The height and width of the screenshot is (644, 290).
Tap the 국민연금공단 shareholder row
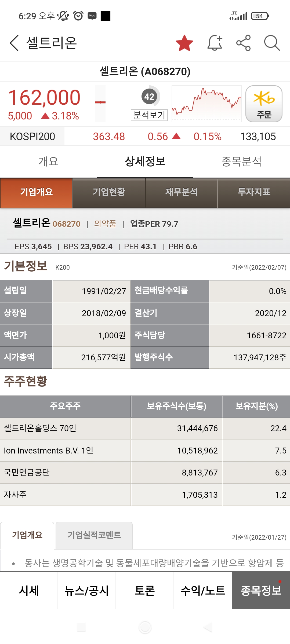point(145,473)
